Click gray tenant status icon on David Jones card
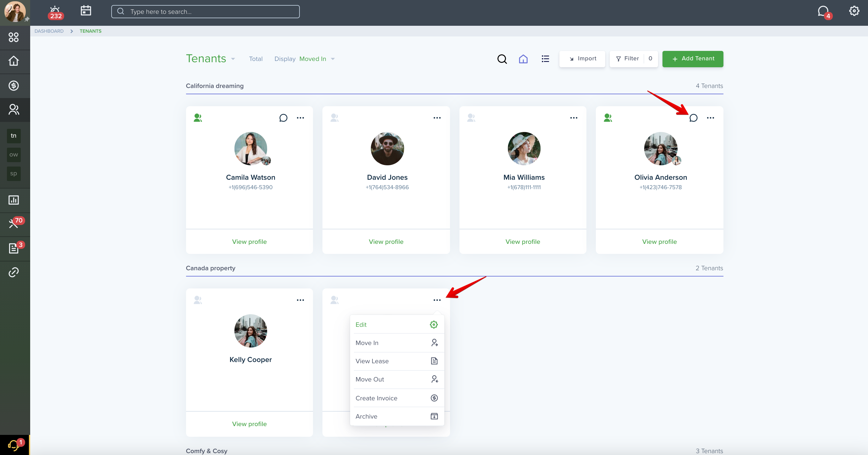The width and height of the screenshot is (868, 455). [x=335, y=118]
